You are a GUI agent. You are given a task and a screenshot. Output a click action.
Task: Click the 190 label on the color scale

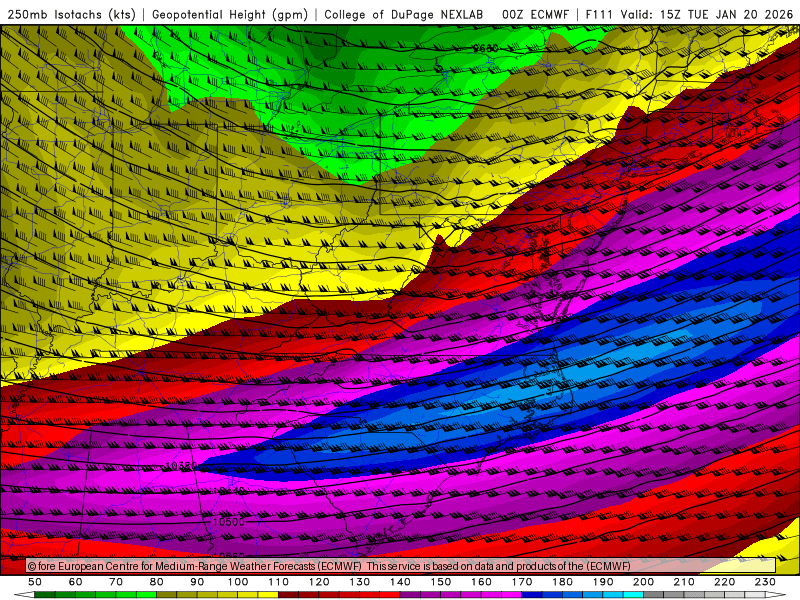(x=603, y=582)
